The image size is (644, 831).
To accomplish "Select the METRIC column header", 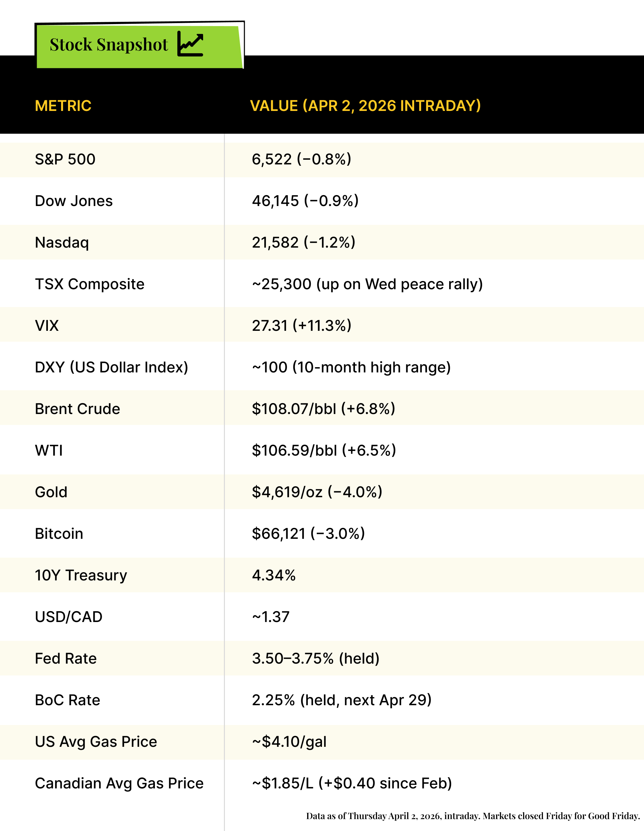I will tap(63, 106).
